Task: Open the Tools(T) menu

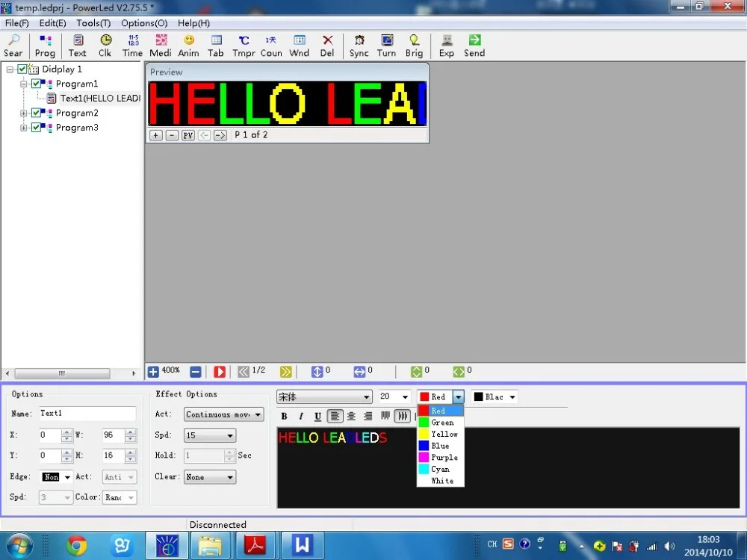Action: [x=93, y=23]
